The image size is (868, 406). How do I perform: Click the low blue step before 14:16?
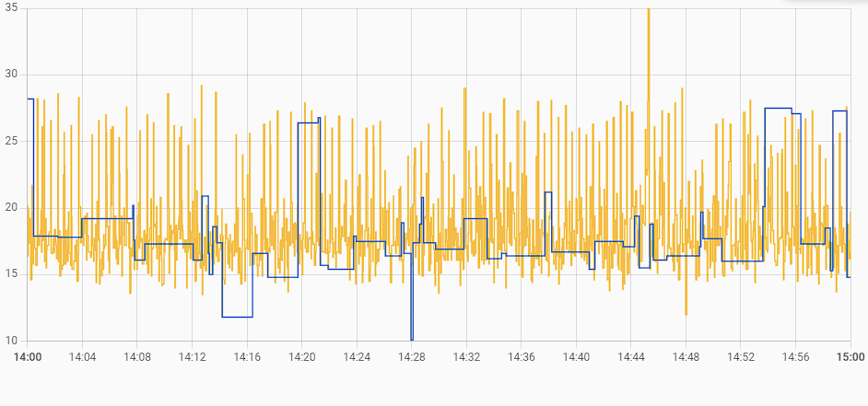[237, 317]
